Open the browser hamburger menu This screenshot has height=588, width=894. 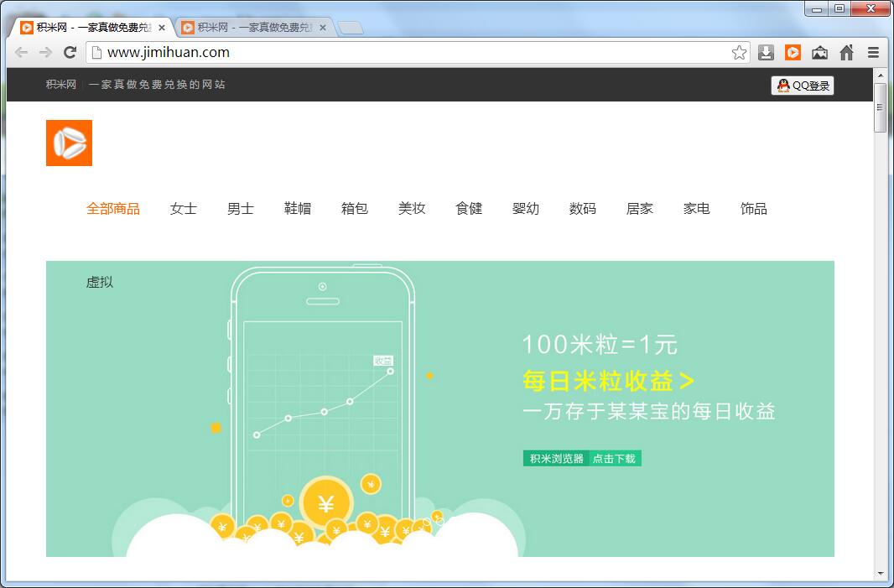(x=873, y=53)
